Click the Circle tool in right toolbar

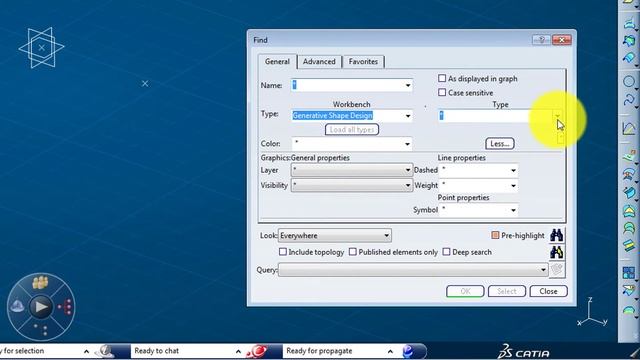(629, 81)
